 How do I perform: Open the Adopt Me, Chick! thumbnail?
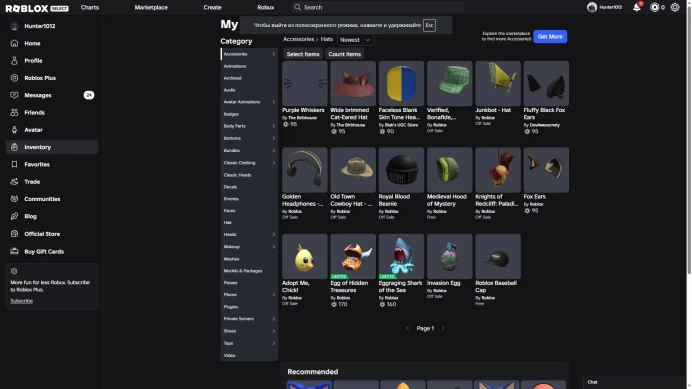(x=305, y=257)
